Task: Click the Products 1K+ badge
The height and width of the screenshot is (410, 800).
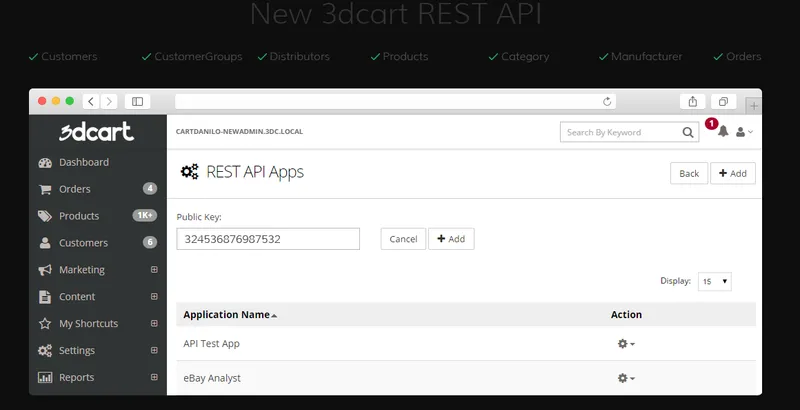Action: point(145,215)
